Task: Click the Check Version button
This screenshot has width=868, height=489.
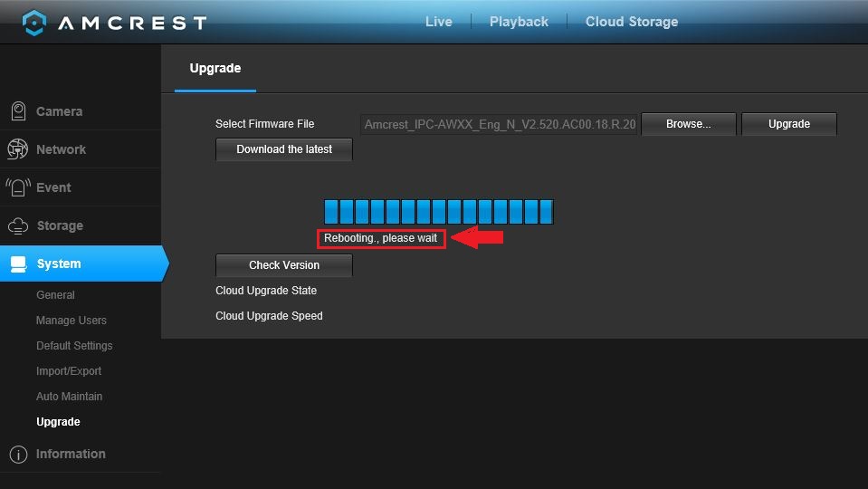Action: 284,265
